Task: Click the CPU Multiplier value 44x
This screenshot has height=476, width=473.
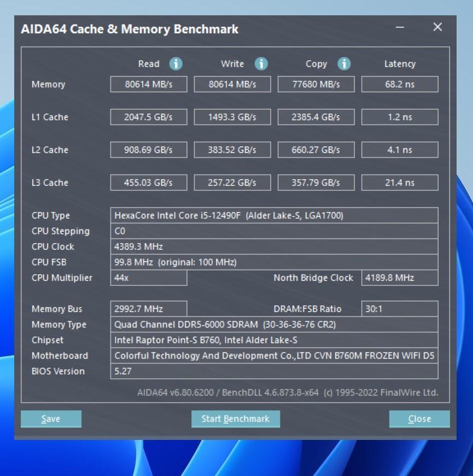Action: [x=149, y=278]
